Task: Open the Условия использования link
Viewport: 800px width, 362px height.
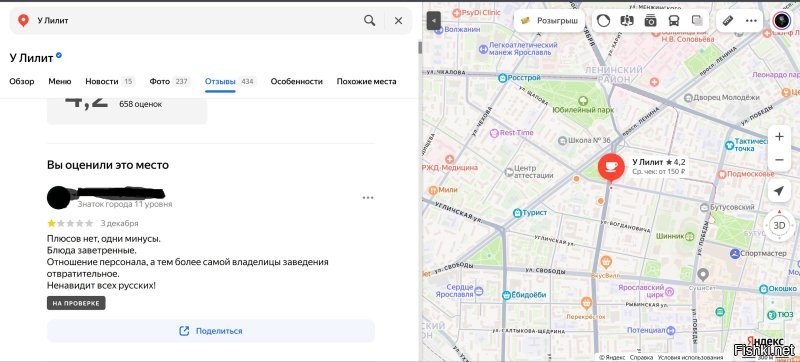Action: click(x=690, y=358)
